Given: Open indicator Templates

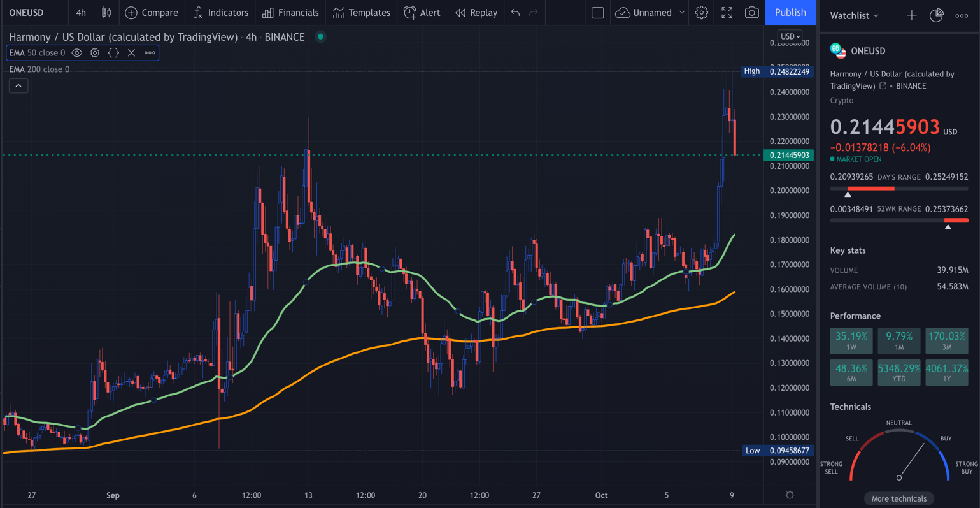Looking at the screenshot, I should pyautogui.click(x=362, y=13).
